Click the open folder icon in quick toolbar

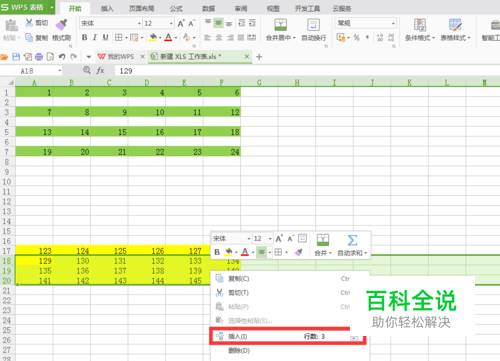[x=5, y=57]
